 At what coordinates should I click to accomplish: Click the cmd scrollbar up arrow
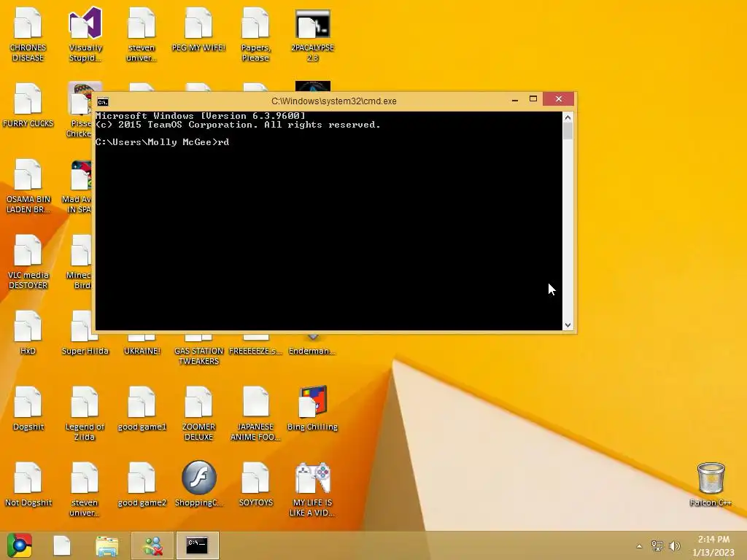568,117
